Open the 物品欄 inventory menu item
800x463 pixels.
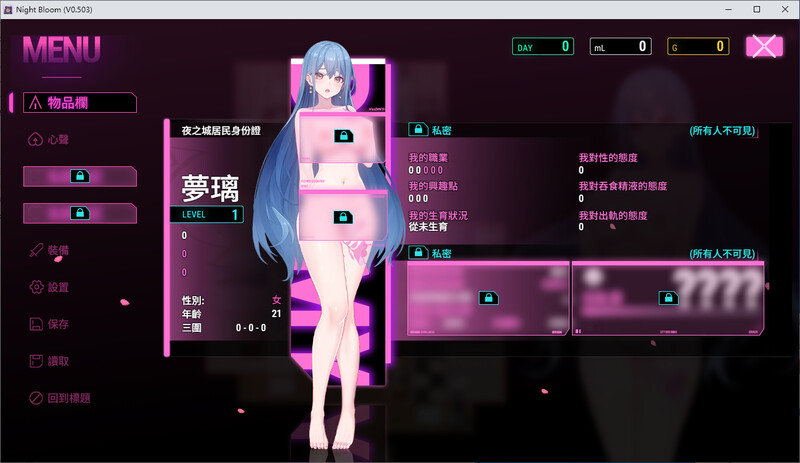pos(80,103)
